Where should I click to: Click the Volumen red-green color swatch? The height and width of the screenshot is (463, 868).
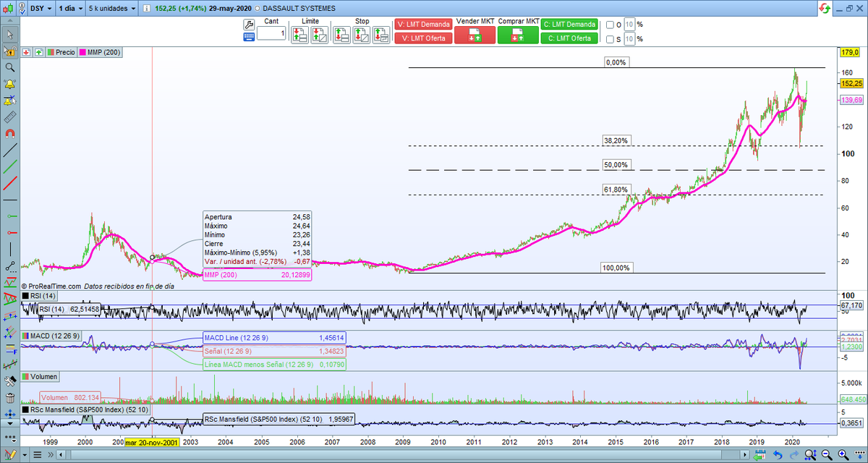(26, 377)
